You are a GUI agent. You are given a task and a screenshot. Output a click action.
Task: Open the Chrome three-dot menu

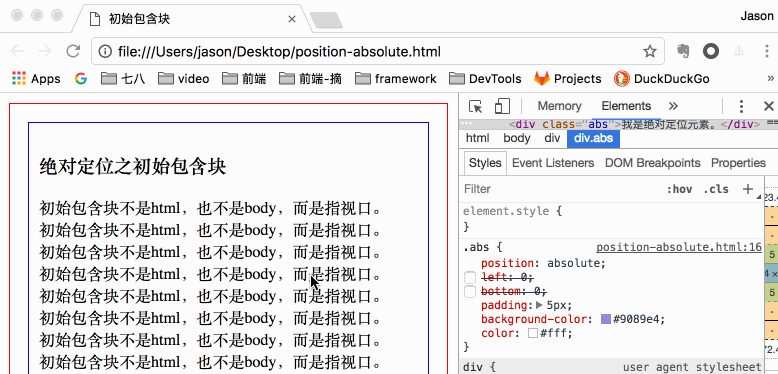click(x=768, y=51)
